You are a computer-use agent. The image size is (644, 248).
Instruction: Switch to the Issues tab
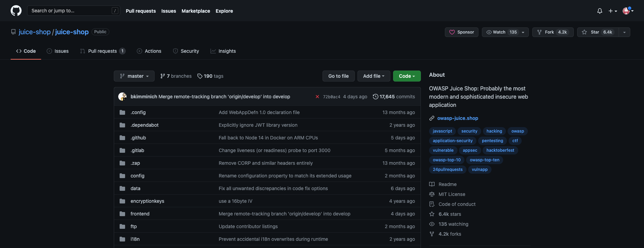[x=58, y=51]
